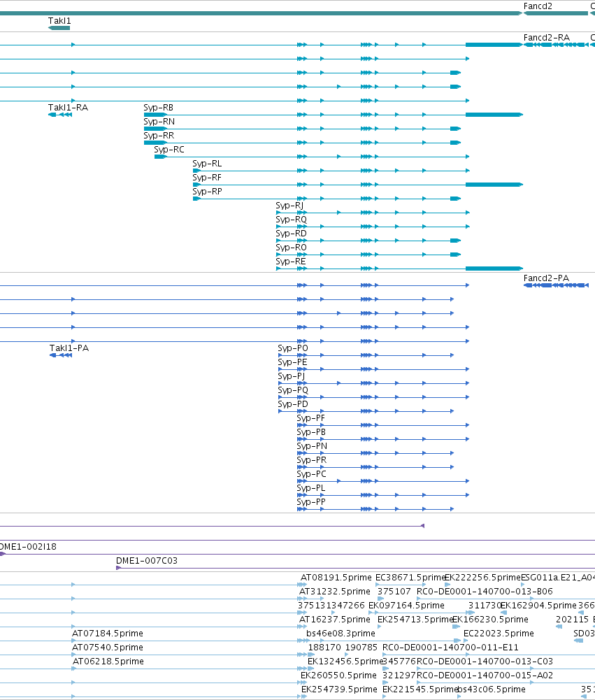Select the Syp-RQ transcript label

point(291,220)
